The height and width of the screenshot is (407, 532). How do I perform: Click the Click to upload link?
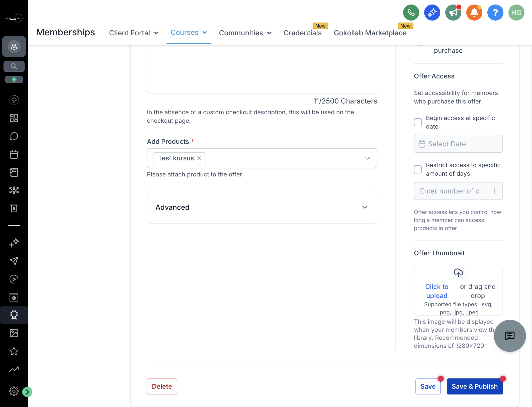437,291
